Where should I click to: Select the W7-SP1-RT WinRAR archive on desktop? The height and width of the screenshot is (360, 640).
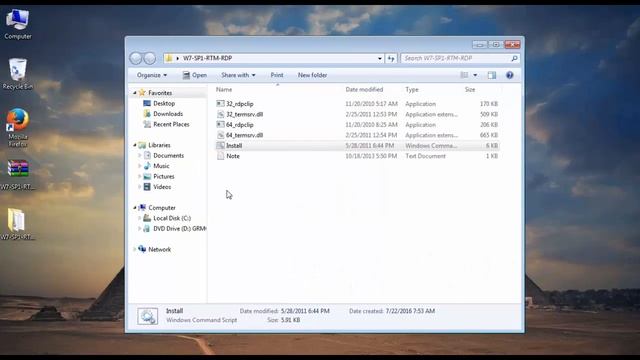click(x=18, y=175)
